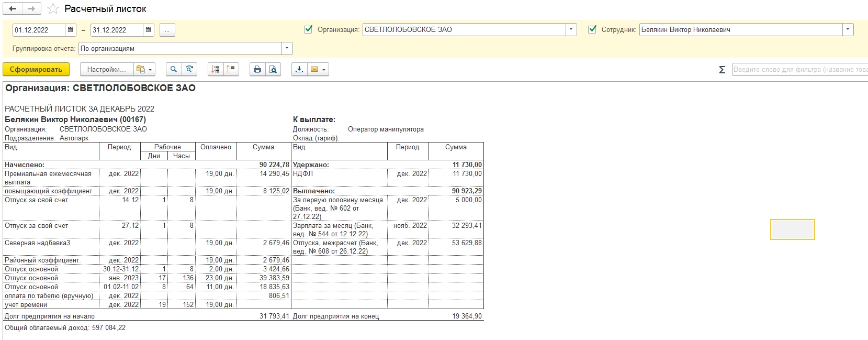Click the Сформировать button
Viewport: 868px width, 340px height.
(36, 69)
